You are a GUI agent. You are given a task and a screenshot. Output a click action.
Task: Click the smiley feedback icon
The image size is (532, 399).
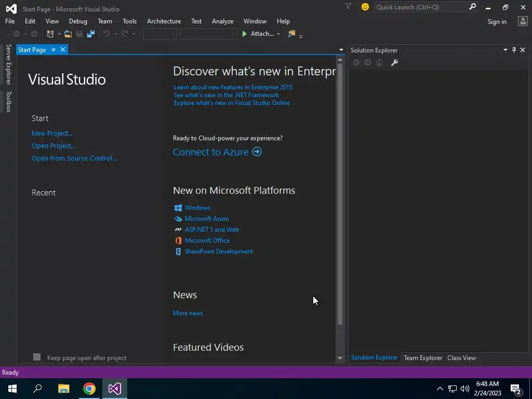(365, 7)
